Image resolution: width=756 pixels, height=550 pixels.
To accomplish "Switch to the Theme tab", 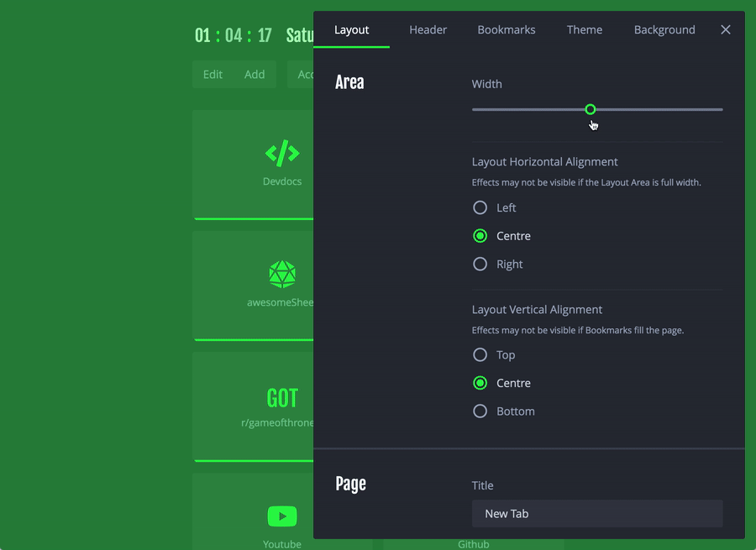I will [585, 30].
